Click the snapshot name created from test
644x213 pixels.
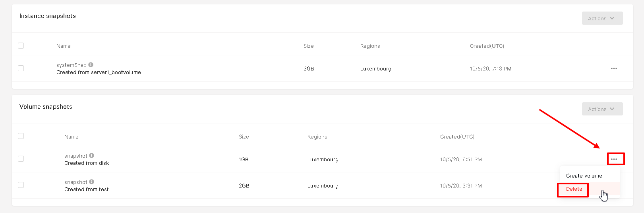(76, 182)
